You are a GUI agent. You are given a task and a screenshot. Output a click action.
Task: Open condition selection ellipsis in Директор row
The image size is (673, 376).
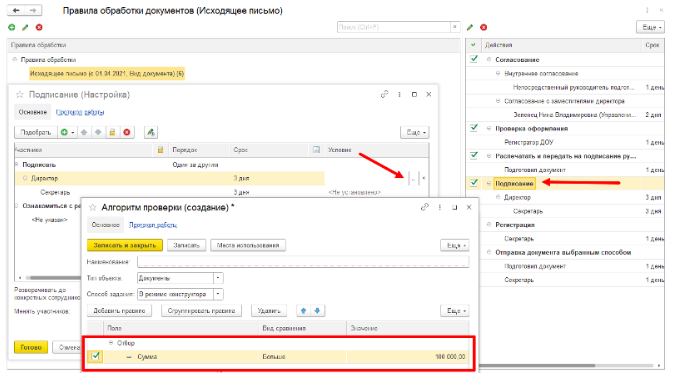[x=413, y=179]
